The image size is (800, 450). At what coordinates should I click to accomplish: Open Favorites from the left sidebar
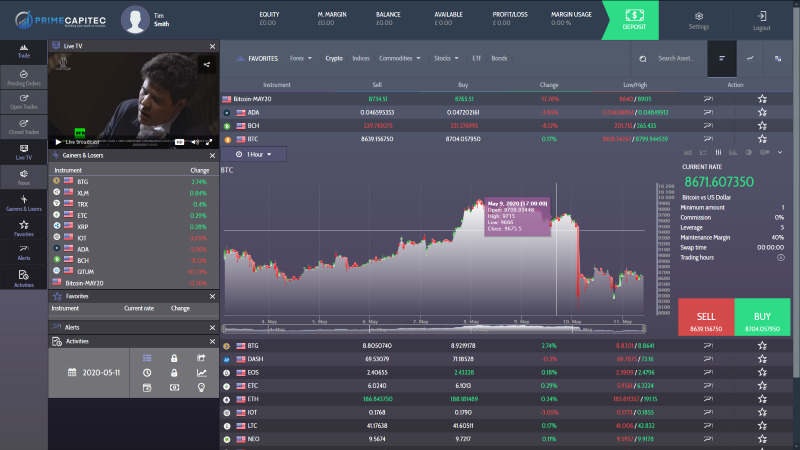(23, 228)
